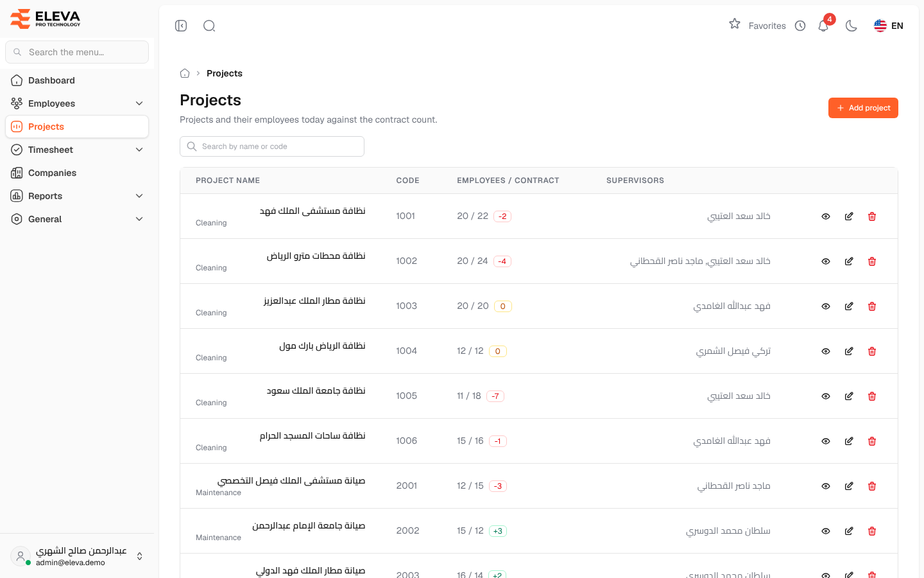This screenshot has height=578, width=924.
Task: Delete project 2002 trash icon
Action: click(x=872, y=531)
